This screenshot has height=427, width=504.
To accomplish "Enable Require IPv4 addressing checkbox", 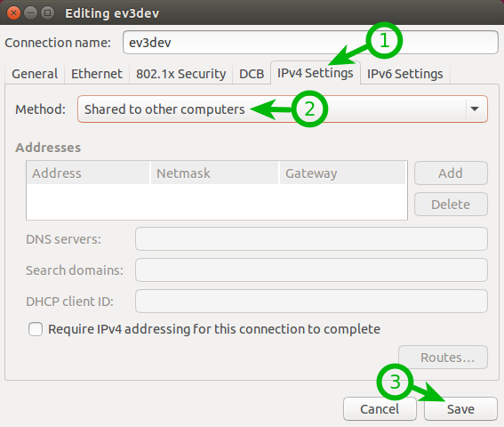I will 36,329.
